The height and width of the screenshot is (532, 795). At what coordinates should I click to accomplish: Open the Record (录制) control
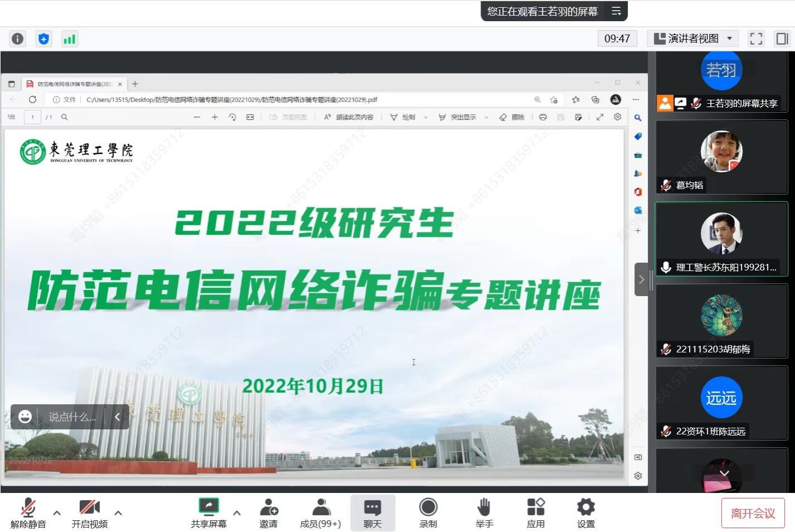tap(428, 512)
